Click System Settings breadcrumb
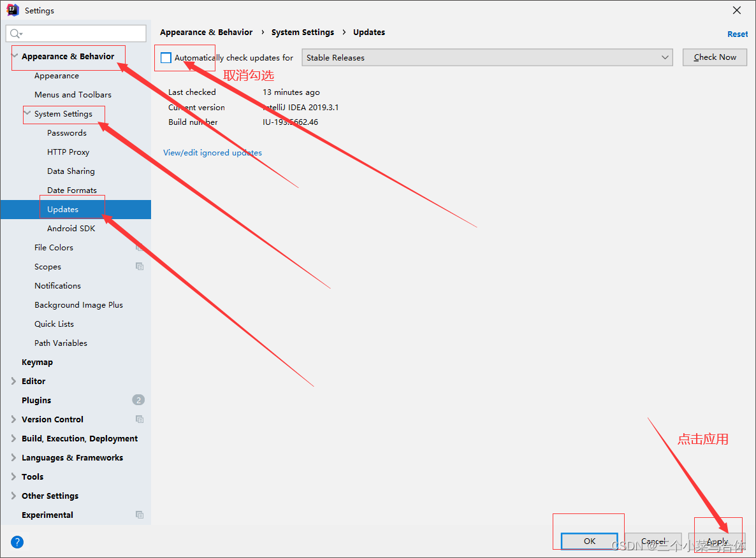Image resolution: width=756 pixels, height=558 pixels. pyautogui.click(x=303, y=32)
